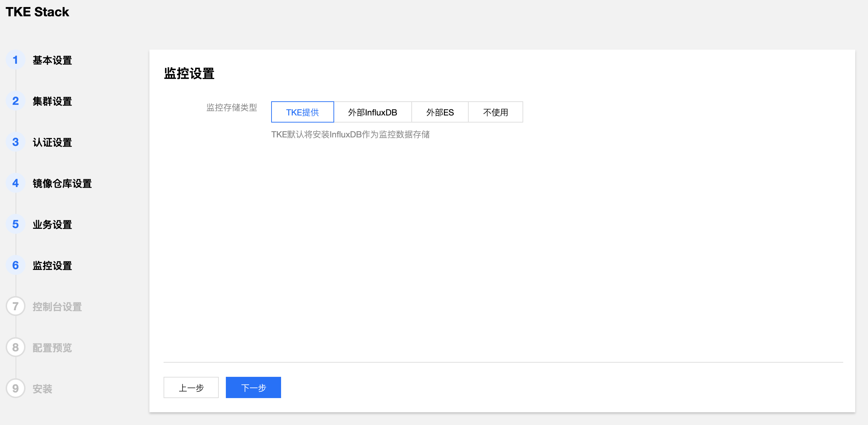The height and width of the screenshot is (425, 868).
Task: Click step 2 number circle
Action: (16, 101)
